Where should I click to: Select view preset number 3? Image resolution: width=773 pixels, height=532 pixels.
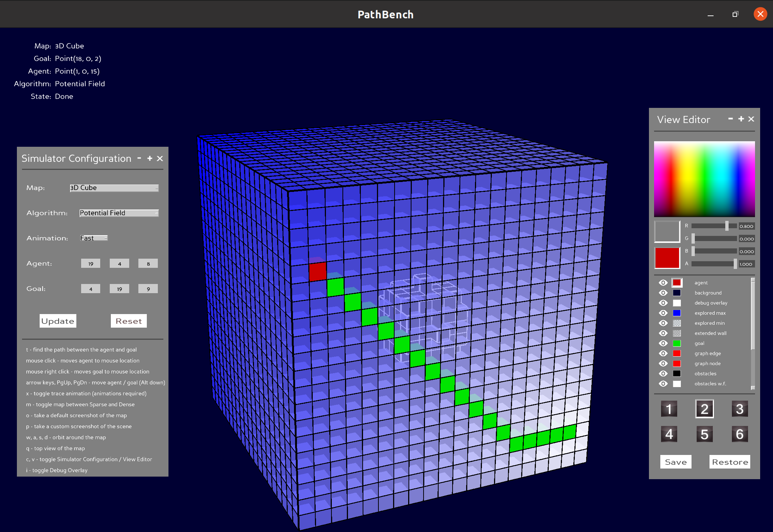point(740,409)
